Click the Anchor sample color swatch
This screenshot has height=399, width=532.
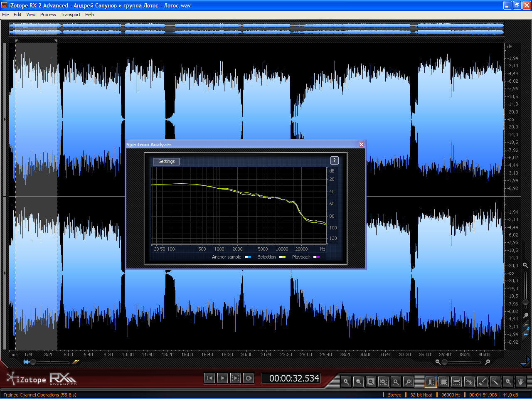click(x=248, y=257)
